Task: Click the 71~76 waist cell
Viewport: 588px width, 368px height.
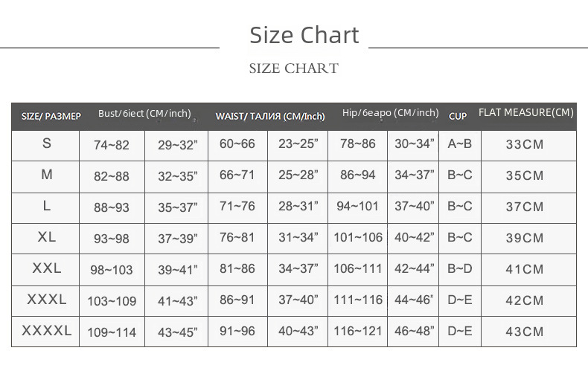Action: pyautogui.click(x=237, y=206)
